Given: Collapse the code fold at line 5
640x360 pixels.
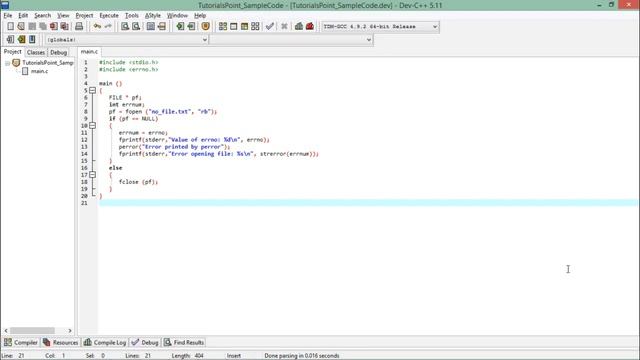Looking at the screenshot, I should coord(93,90).
